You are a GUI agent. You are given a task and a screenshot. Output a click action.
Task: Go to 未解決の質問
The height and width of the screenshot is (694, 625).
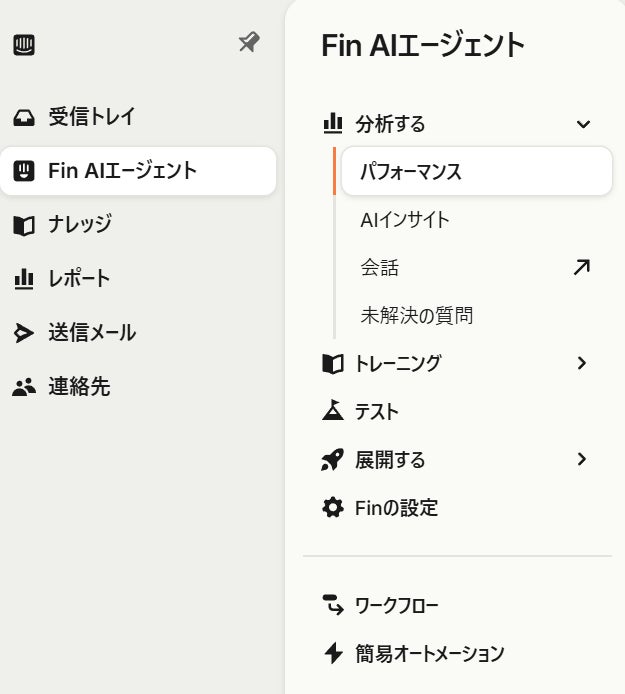[x=416, y=316]
